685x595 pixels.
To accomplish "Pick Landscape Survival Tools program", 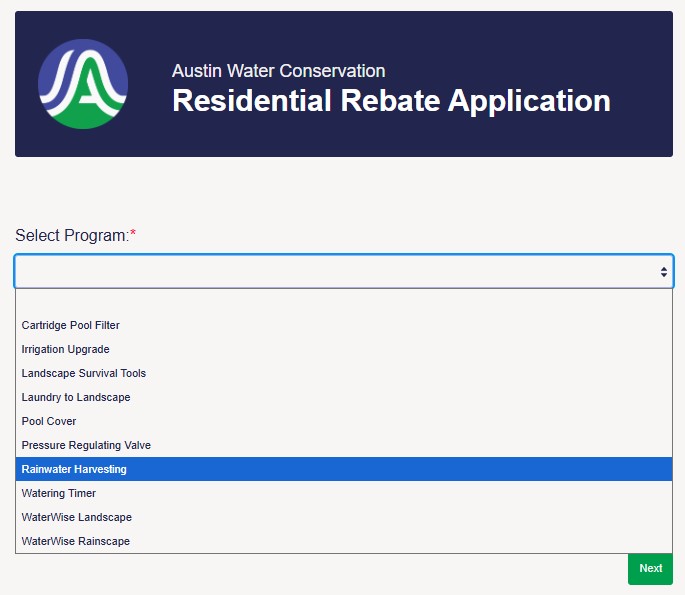I will 84,373.
